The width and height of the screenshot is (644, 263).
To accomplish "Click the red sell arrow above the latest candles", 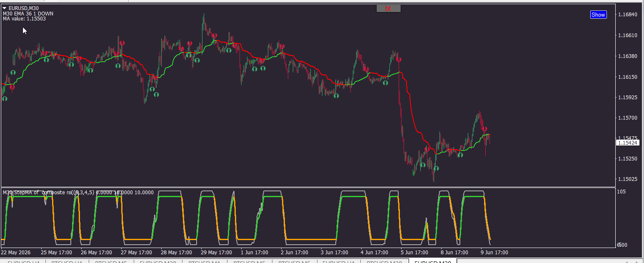I will (x=484, y=129).
